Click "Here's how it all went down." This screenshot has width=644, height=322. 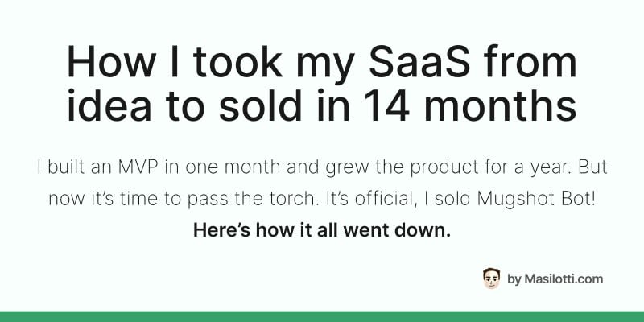click(321, 230)
